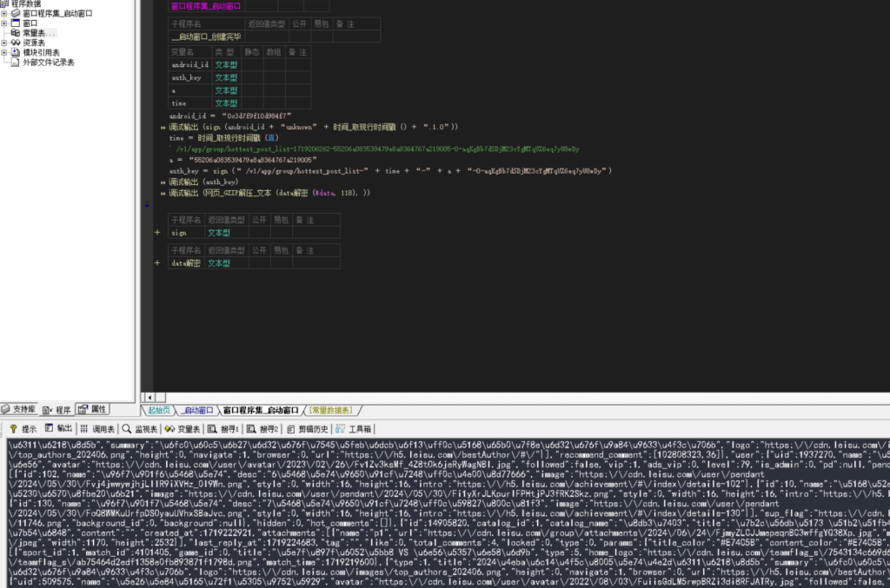Click the android_id = assignment code line

tap(229, 116)
